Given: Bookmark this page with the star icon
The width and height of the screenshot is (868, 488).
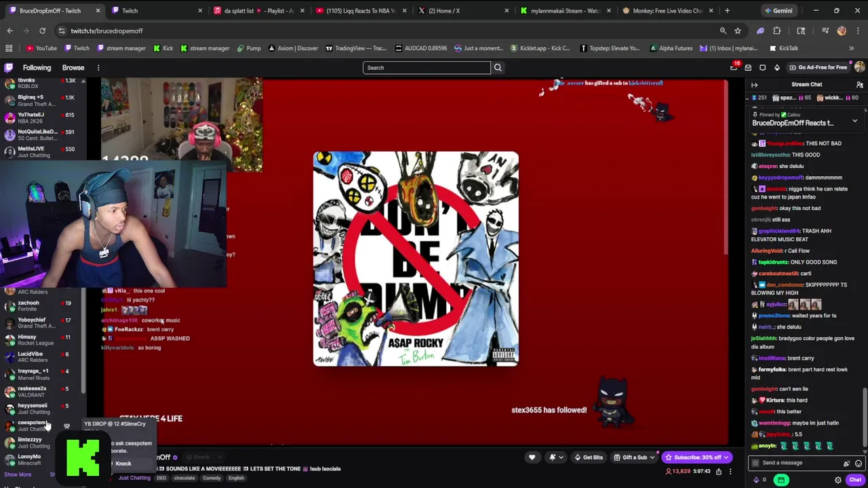Looking at the screenshot, I should 738,30.
